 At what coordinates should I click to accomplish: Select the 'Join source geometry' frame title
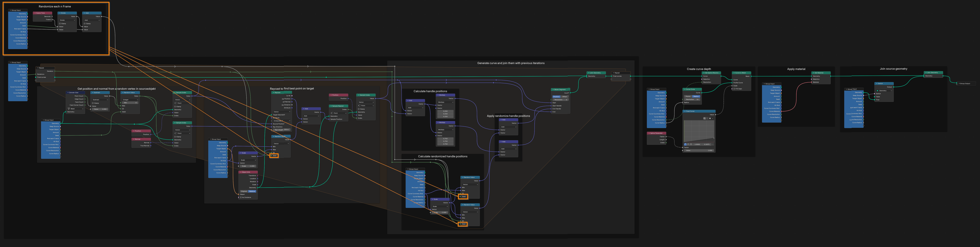(x=894, y=69)
